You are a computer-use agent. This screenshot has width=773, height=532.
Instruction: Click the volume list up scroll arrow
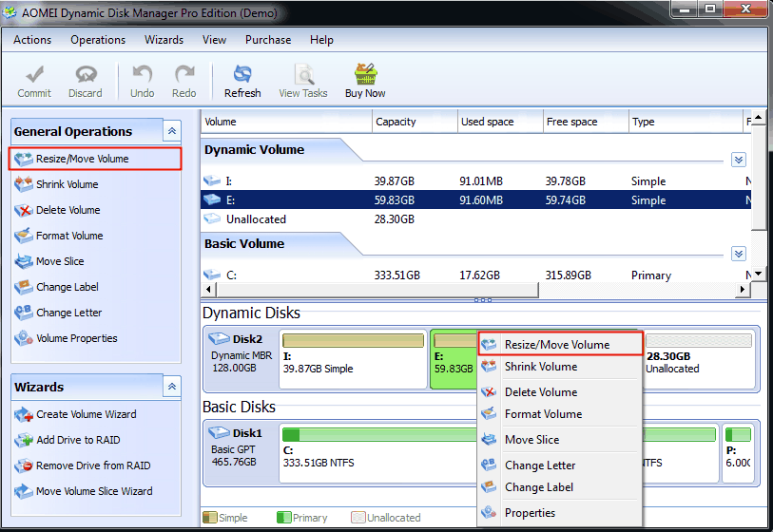pos(758,117)
